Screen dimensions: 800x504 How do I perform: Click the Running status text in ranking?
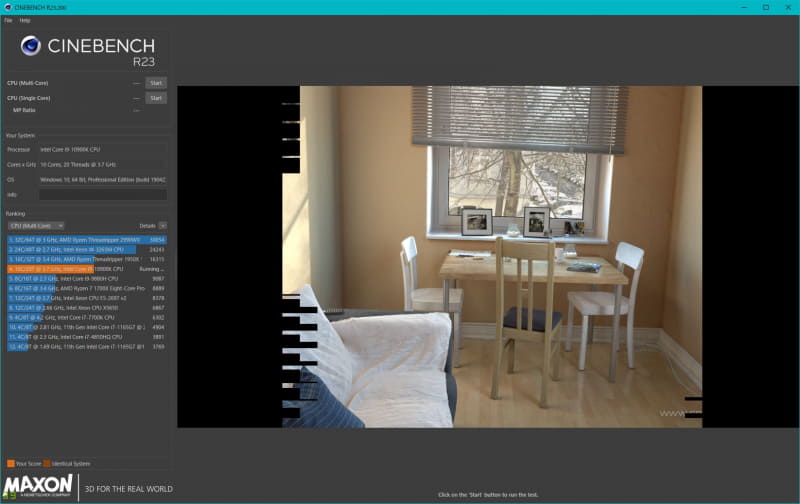(x=152, y=269)
